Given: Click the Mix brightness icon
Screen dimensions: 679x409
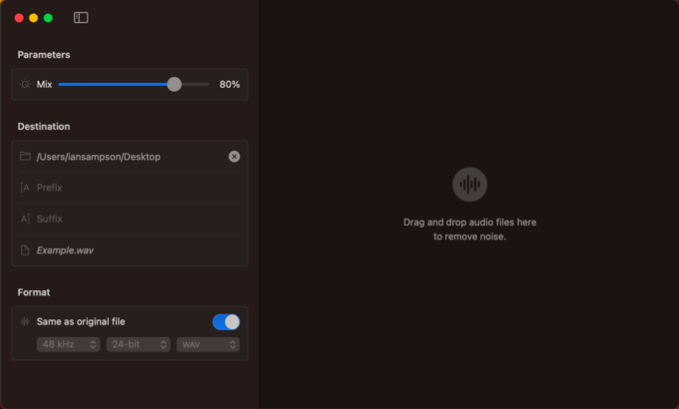Looking at the screenshot, I should [x=25, y=85].
